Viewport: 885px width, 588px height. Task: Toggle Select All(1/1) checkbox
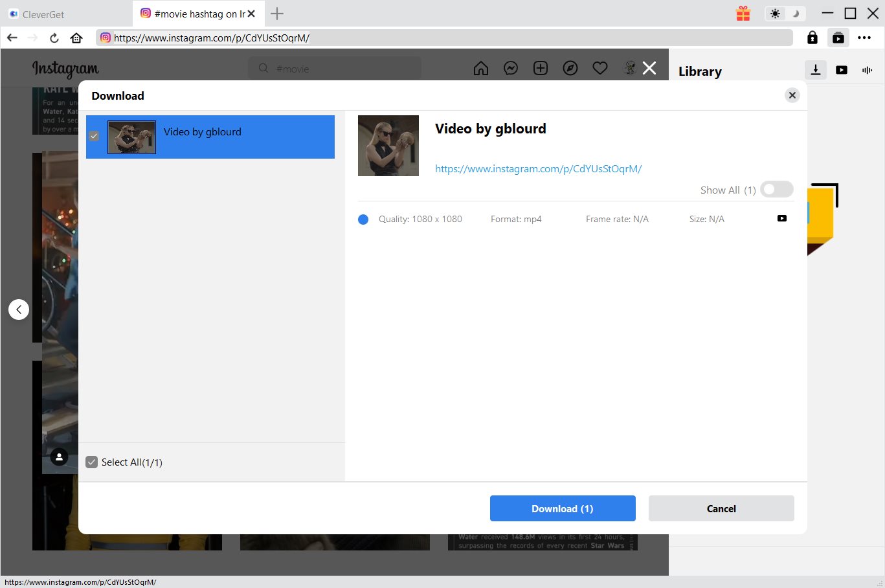click(92, 462)
